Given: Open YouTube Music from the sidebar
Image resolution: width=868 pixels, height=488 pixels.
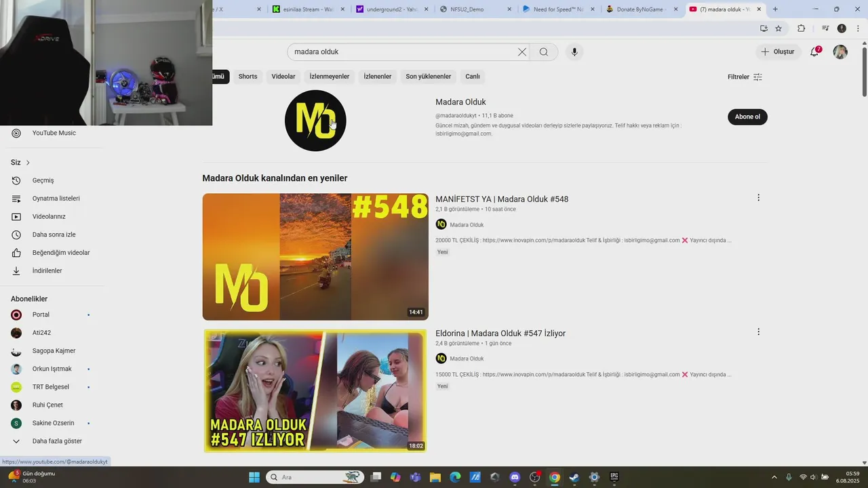Looking at the screenshot, I should click(54, 133).
